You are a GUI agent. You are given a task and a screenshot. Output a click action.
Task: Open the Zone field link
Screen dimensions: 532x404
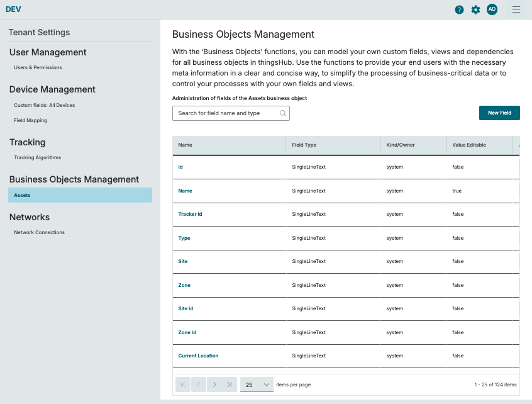tap(184, 285)
